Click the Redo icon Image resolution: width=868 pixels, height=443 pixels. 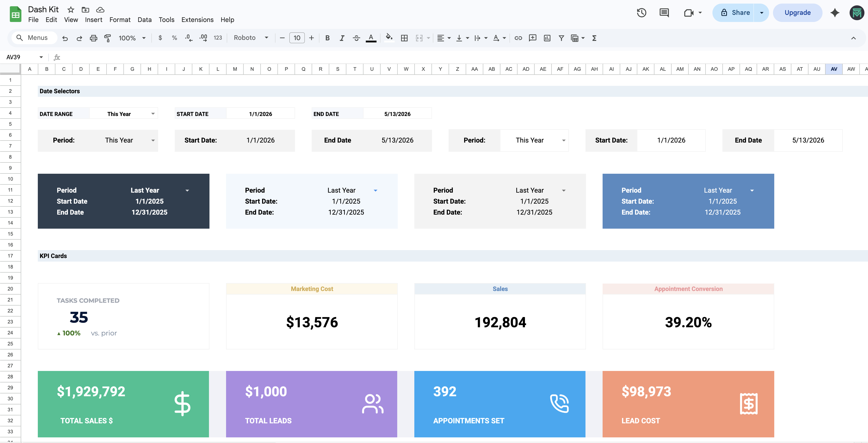pyautogui.click(x=79, y=38)
